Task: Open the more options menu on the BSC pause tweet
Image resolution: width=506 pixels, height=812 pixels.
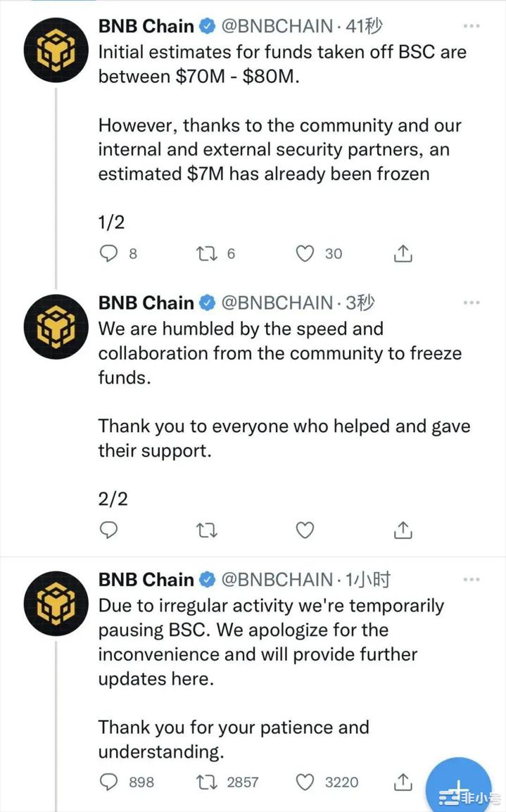Action: click(470, 579)
